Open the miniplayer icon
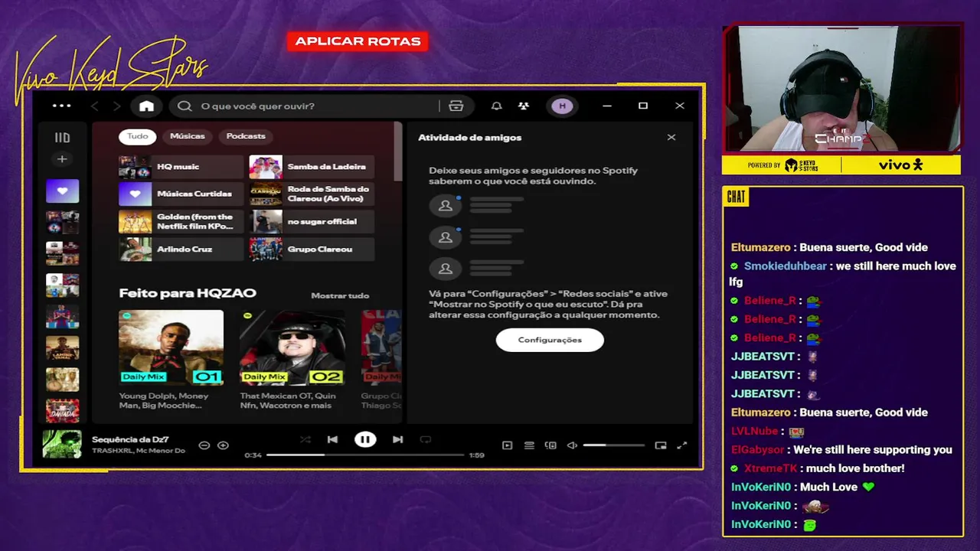 661,445
